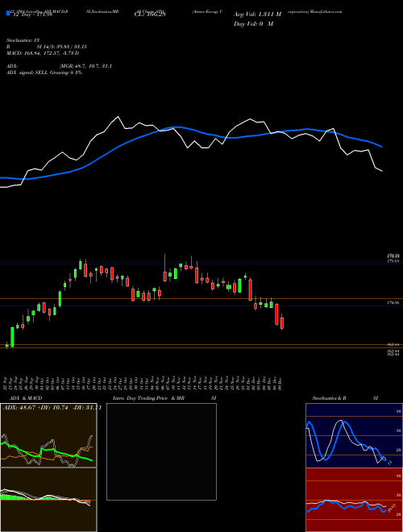Click the "ADX: 48.67 +DY: 10.74 -DY: 31.11" readout

[x=52, y=408]
